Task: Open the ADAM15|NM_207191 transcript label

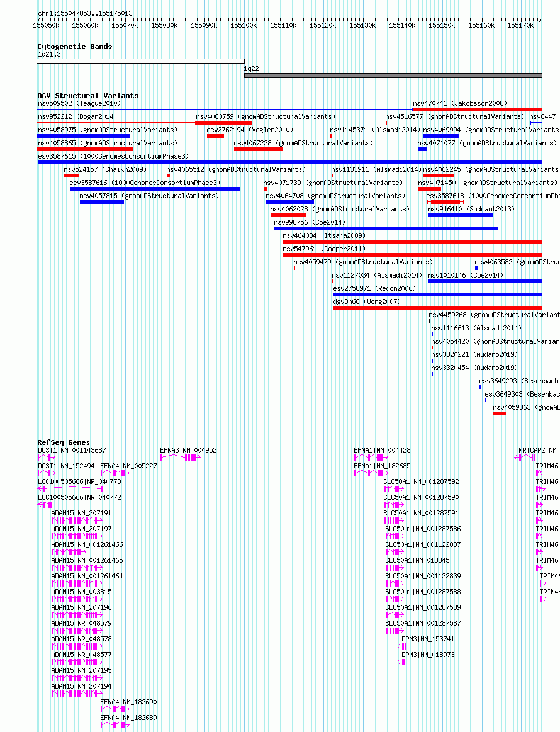Action: 82,512
